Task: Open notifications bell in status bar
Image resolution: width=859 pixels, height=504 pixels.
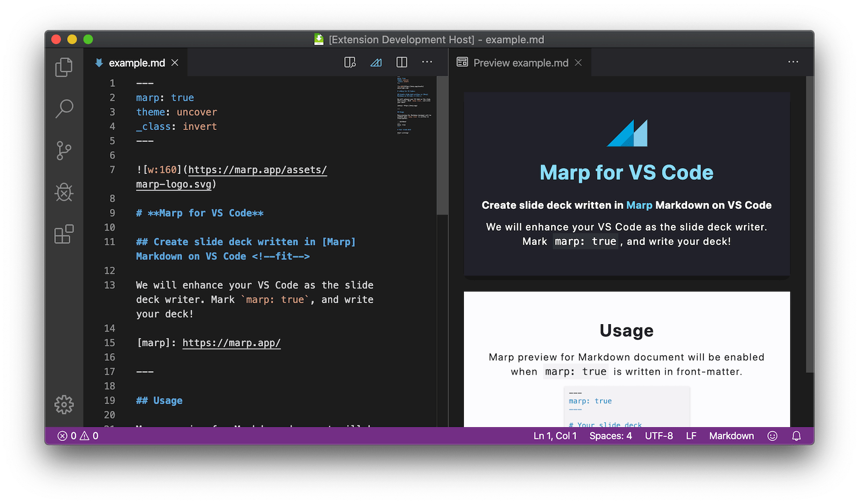Action: click(x=796, y=436)
